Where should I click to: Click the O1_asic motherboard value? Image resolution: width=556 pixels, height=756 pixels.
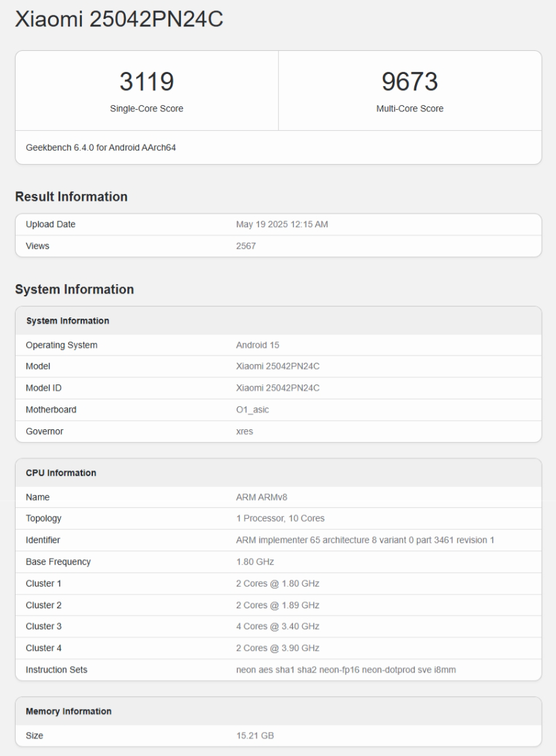(x=254, y=410)
